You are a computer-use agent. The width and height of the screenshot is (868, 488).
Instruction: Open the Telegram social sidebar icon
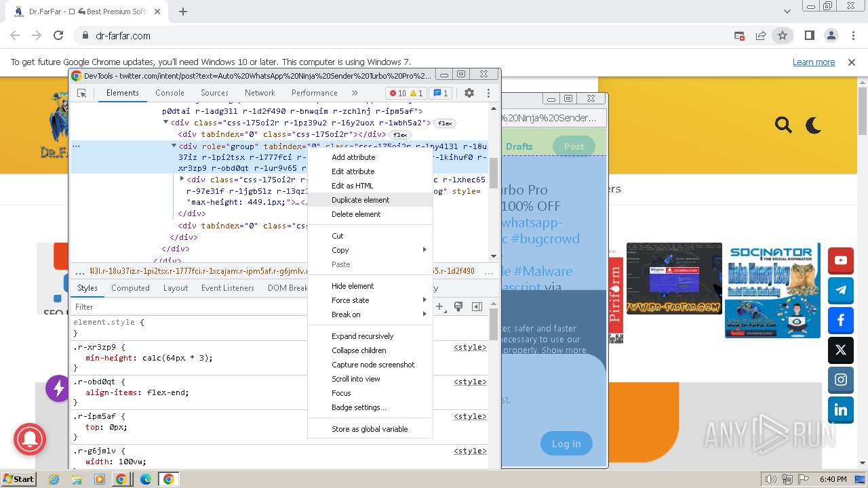(841, 290)
